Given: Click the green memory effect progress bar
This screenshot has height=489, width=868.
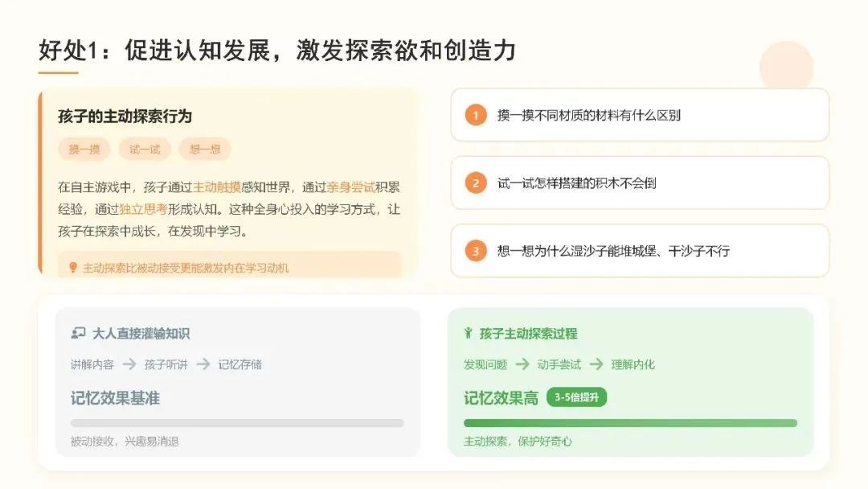Looking at the screenshot, I should pos(631,423).
